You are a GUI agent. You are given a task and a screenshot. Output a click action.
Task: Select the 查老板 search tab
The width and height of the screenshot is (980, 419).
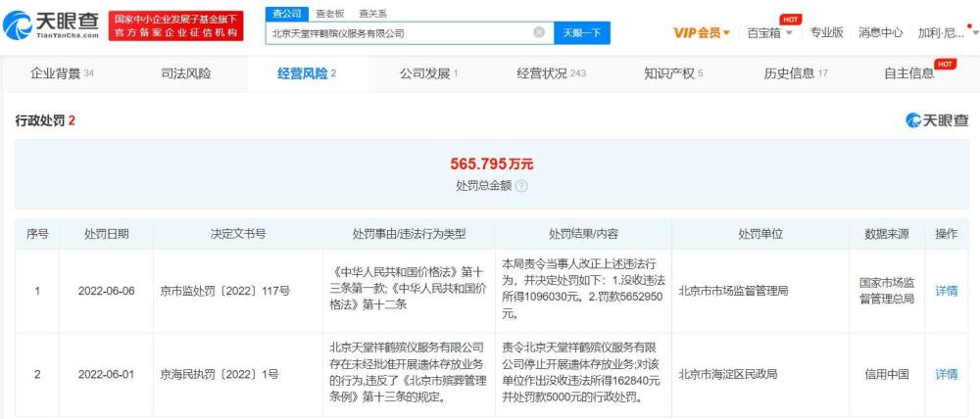point(328,13)
